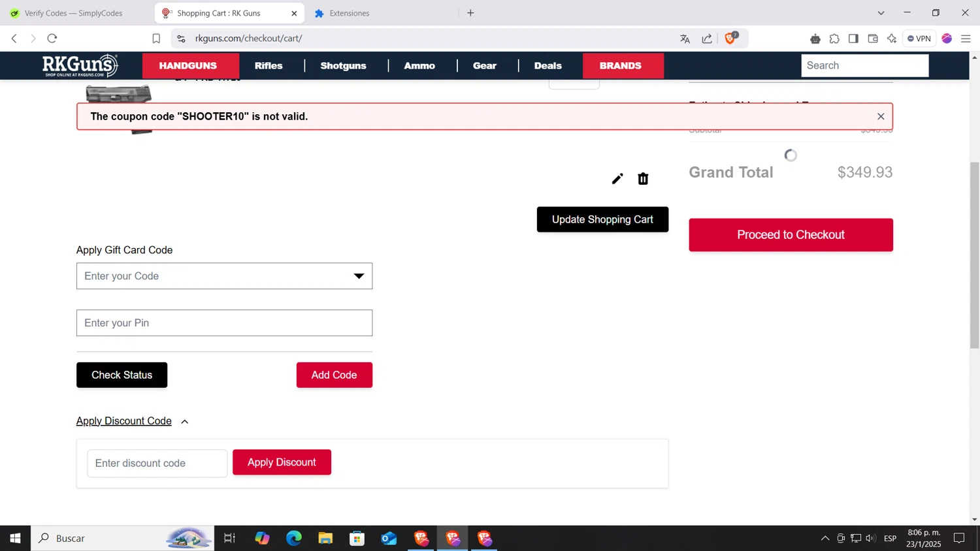
Task: Open the BRANDS menu
Action: pos(621,66)
